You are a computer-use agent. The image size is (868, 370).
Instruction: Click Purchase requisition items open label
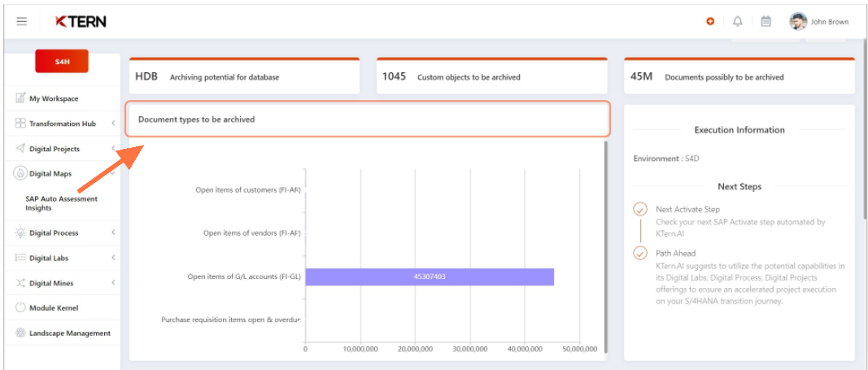click(231, 320)
